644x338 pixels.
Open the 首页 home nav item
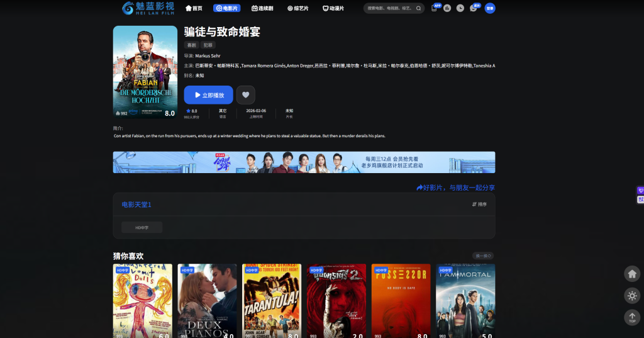pyautogui.click(x=194, y=8)
